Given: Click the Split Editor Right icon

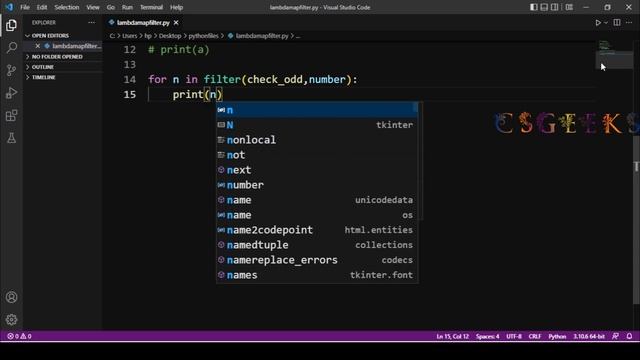Looking at the screenshot, I should [x=617, y=23].
